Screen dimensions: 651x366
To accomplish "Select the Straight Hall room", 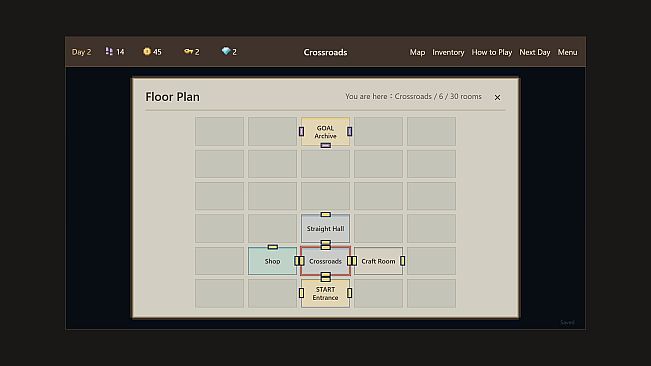I will click(326, 228).
